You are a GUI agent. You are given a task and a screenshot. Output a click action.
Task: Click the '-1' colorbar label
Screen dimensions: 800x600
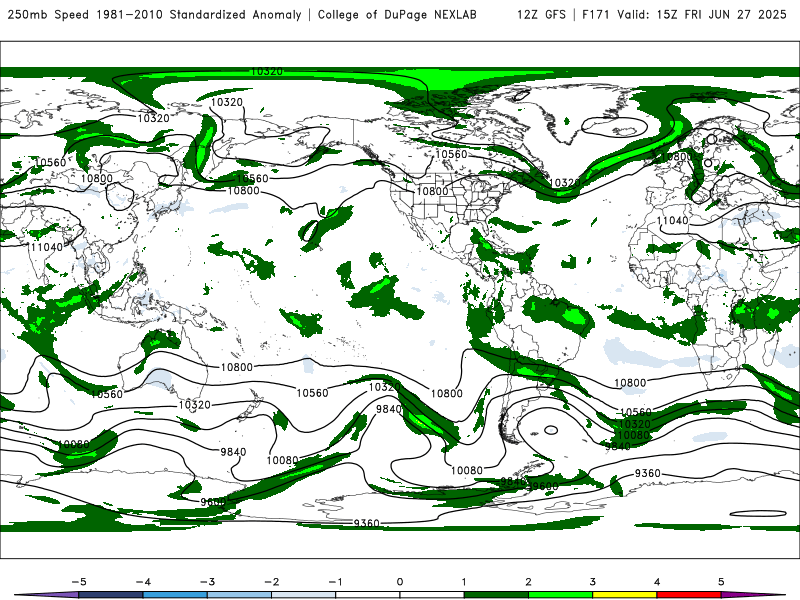336,582
